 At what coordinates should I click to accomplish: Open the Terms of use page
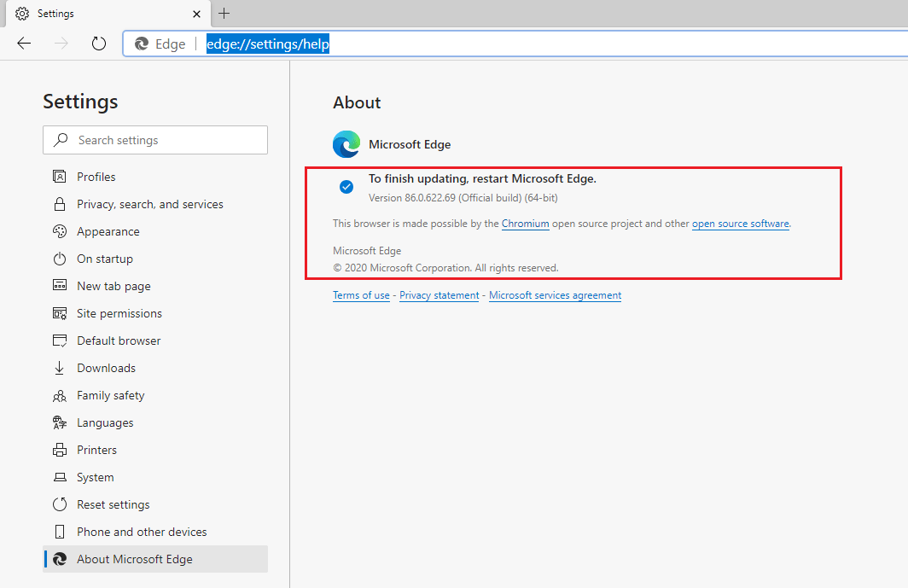(361, 295)
